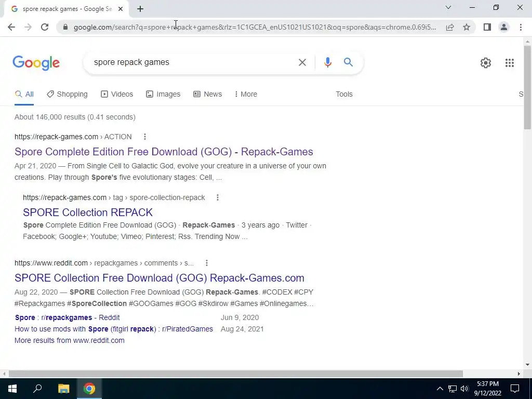Open the SPORE Collection REPACK link
Screen dimensions: 532x399
point(88,212)
